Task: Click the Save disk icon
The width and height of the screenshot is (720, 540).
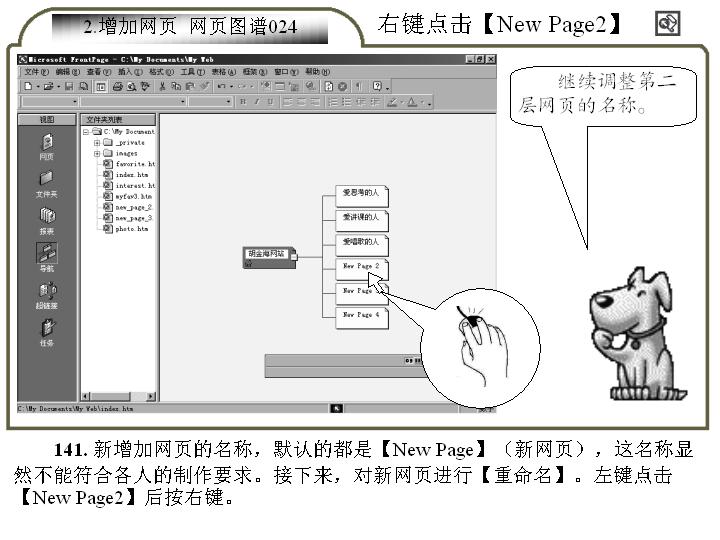Action: coord(69,86)
